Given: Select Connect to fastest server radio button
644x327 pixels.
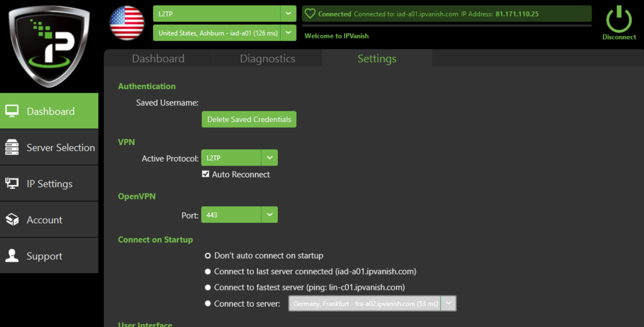Looking at the screenshot, I should pyautogui.click(x=208, y=288).
